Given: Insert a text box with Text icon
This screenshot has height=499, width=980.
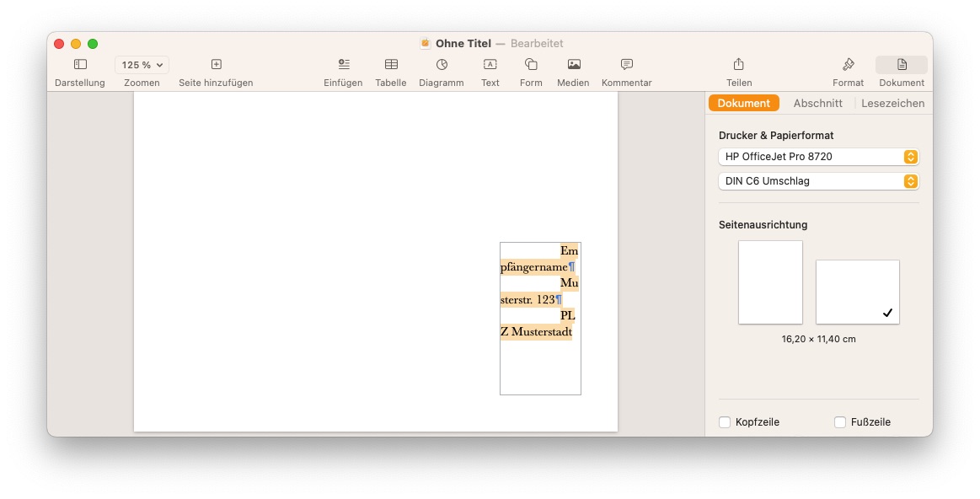Looking at the screenshot, I should pos(490,65).
